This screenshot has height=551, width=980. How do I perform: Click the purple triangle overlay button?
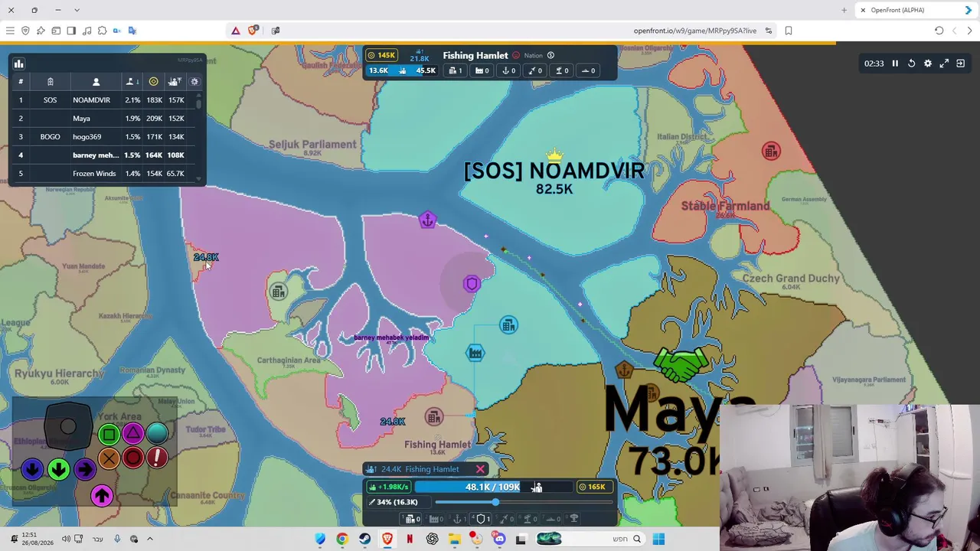click(x=133, y=434)
